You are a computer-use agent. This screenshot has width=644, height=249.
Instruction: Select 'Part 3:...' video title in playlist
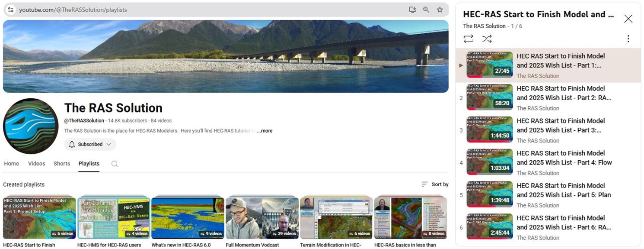(561, 126)
